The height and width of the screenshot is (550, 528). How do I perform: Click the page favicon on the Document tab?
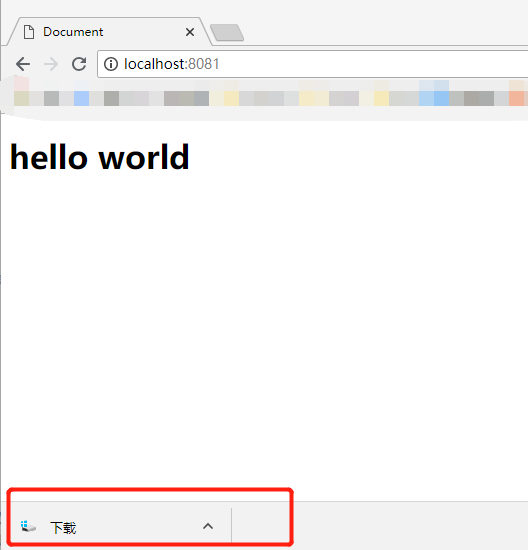pos(29,32)
